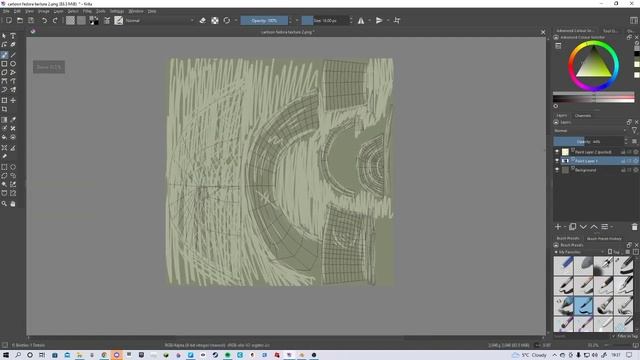The width and height of the screenshot is (640, 360).
Task: Select the Transform tool
Action: [4, 100]
